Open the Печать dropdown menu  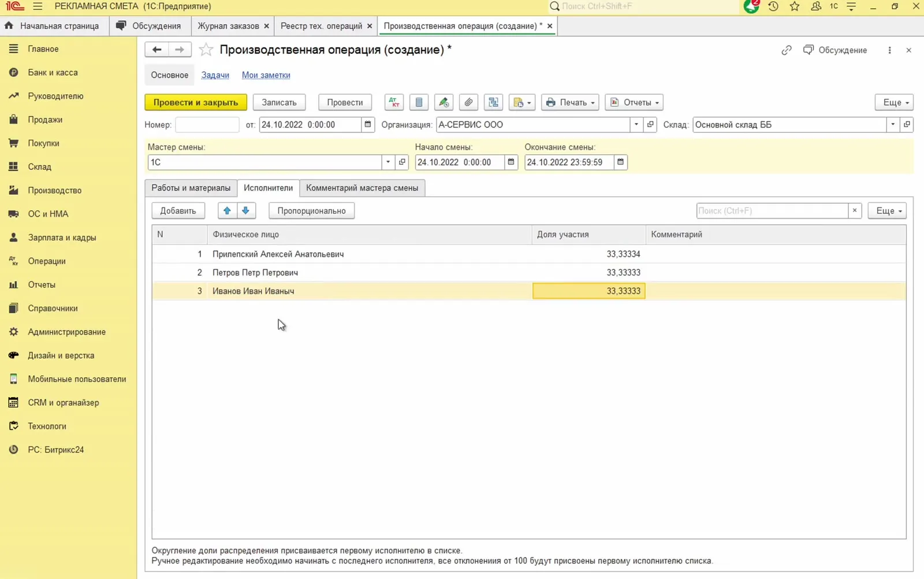tap(570, 102)
